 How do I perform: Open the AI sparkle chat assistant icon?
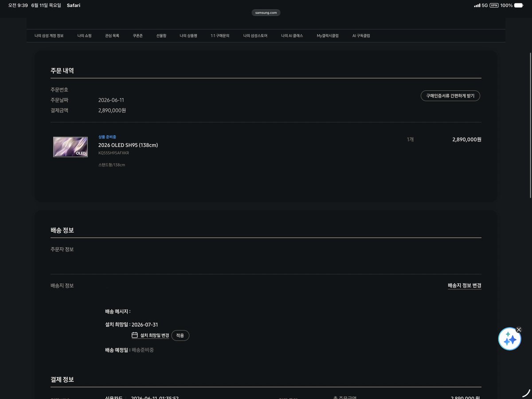(x=509, y=339)
